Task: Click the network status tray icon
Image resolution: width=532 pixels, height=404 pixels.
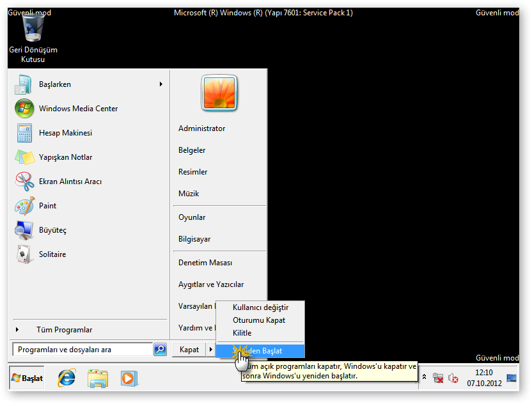Action: pos(439,378)
